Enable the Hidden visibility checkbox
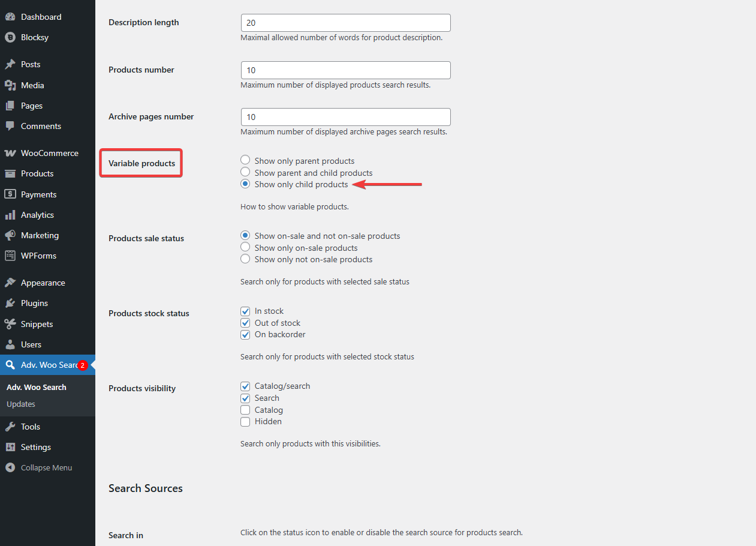 tap(245, 422)
